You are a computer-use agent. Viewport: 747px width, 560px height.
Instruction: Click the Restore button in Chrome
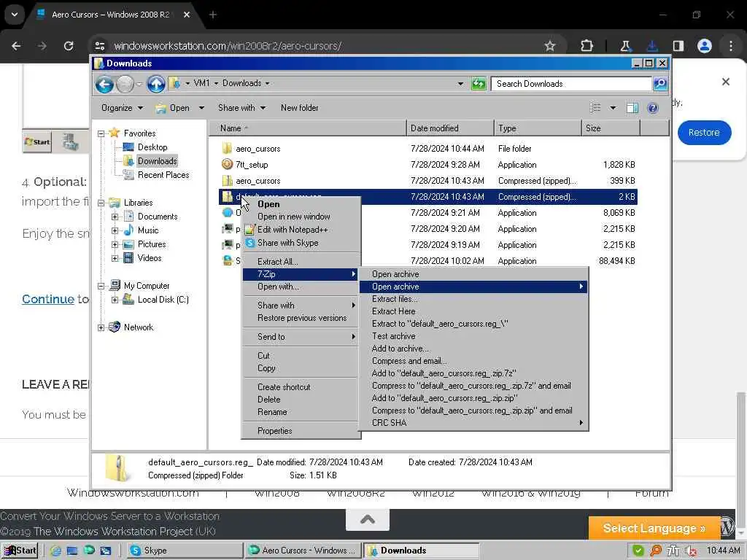click(x=704, y=133)
